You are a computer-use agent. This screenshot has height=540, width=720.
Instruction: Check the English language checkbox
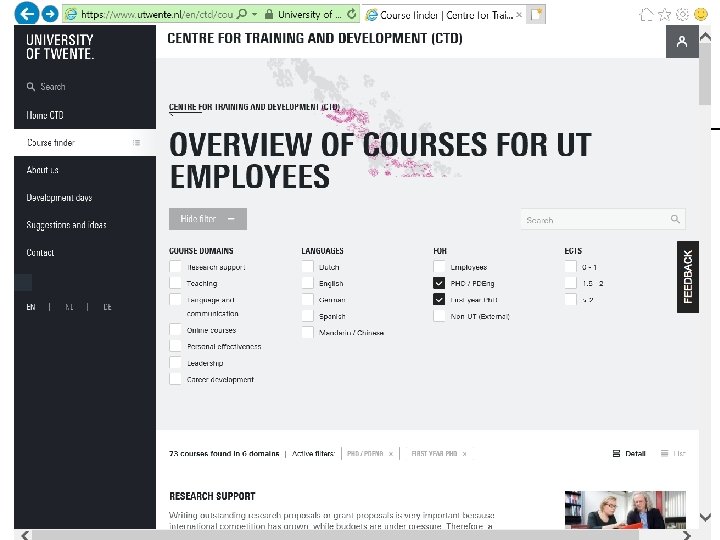point(308,283)
